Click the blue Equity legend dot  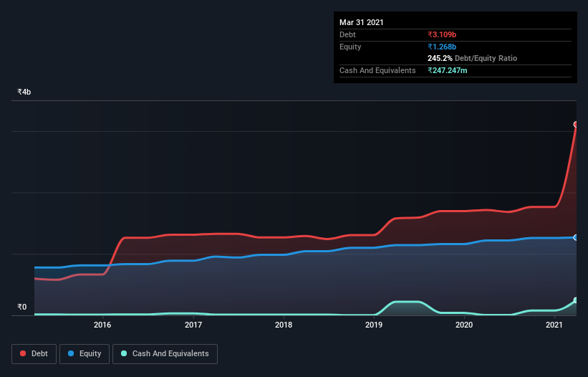[71, 353]
